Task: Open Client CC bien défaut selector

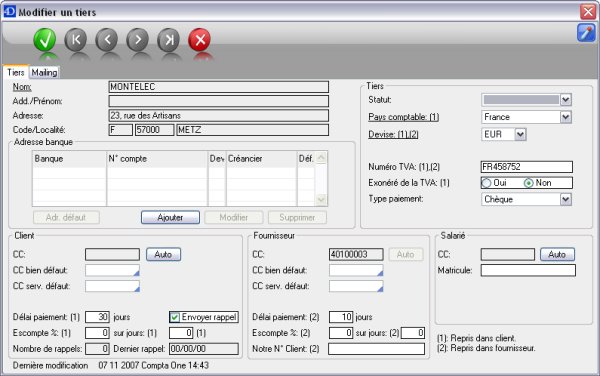Action: [x=112, y=270]
